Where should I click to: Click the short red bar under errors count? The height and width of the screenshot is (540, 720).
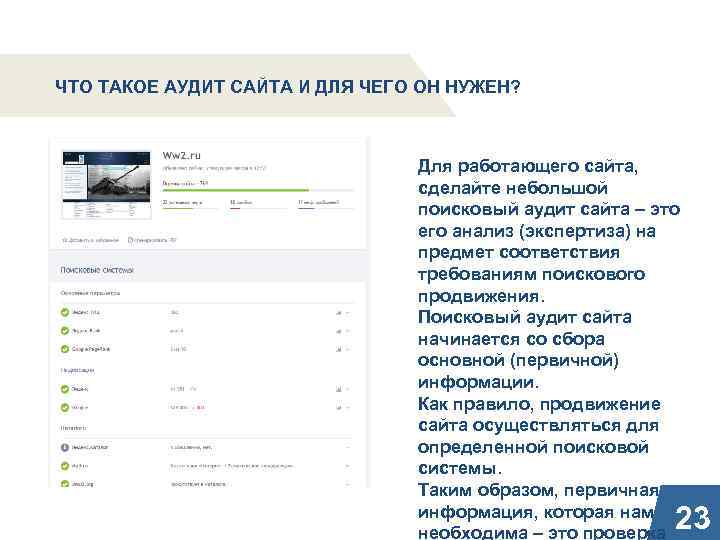[235, 208]
